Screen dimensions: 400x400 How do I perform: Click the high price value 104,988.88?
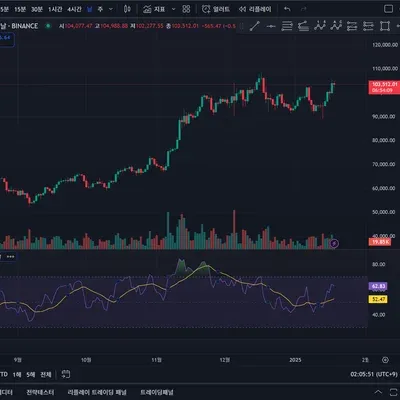[114, 26]
